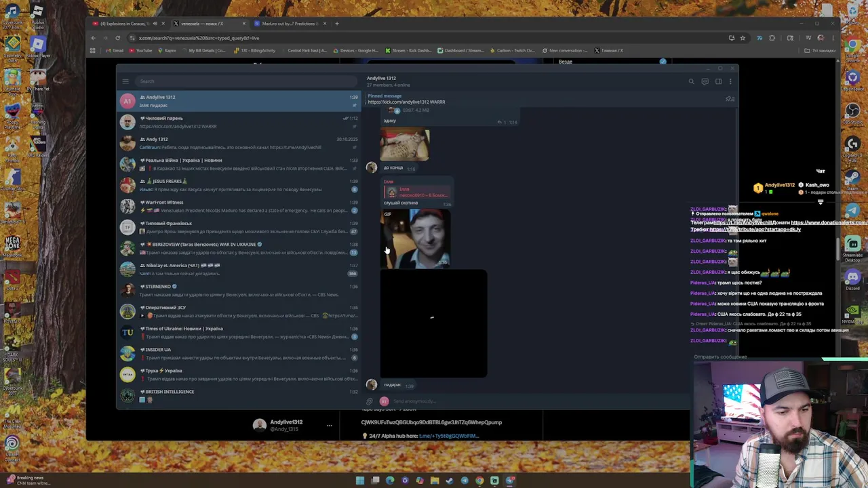This screenshot has width=868, height=488.
Task: Open the Andylive 1312 group chat
Action: [x=239, y=101]
